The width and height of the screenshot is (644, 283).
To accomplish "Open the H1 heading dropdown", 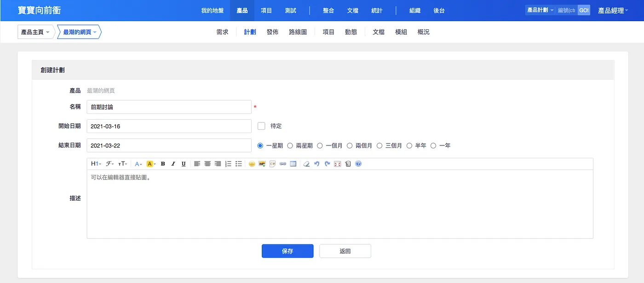I will point(96,164).
